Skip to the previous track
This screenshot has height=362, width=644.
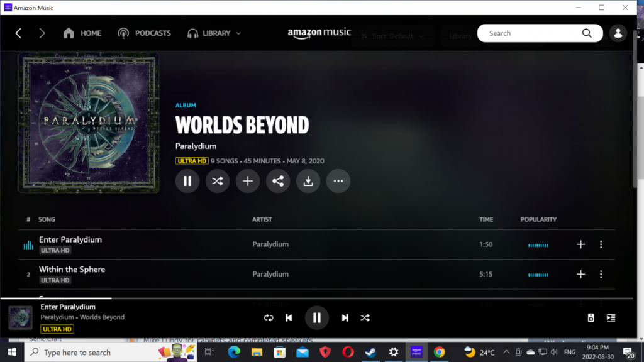pyautogui.click(x=289, y=318)
